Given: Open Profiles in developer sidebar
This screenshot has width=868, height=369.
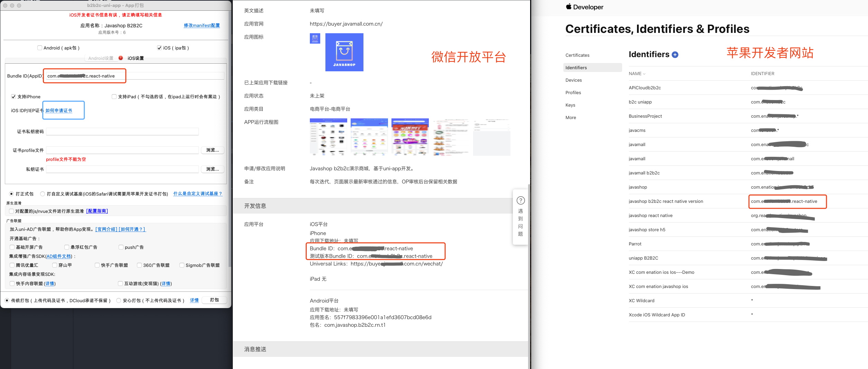Looking at the screenshot, I should (573, 92).
